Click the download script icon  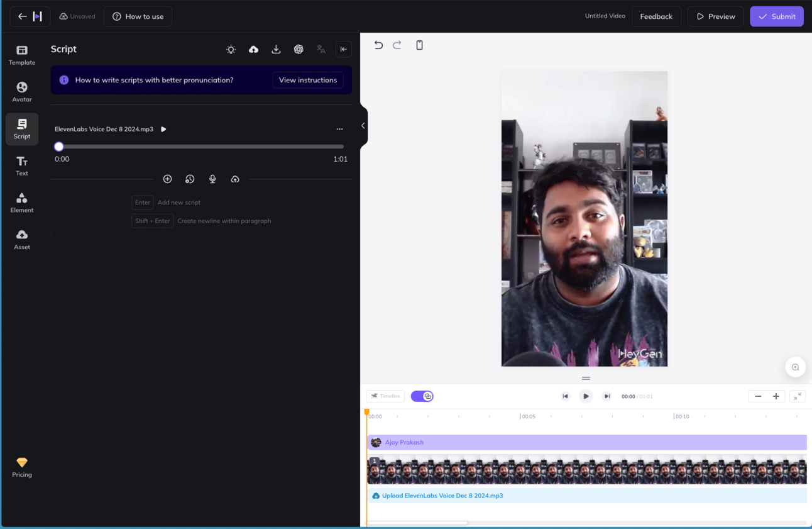coord(276,50)
